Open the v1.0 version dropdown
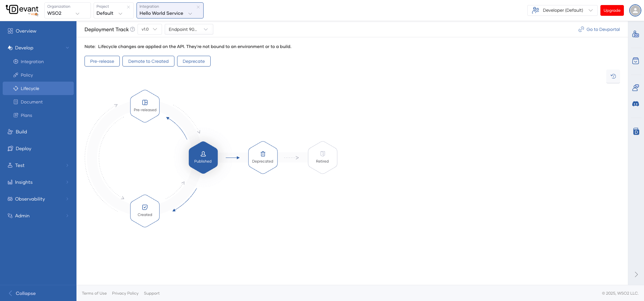This screenshot has width=644, height=301. click(x=150, y=29)
